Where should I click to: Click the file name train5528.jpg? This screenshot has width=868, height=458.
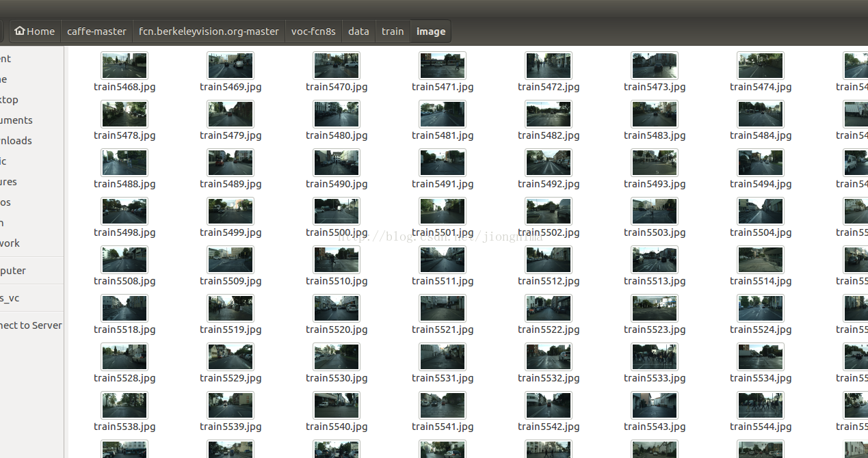point(124,378)
